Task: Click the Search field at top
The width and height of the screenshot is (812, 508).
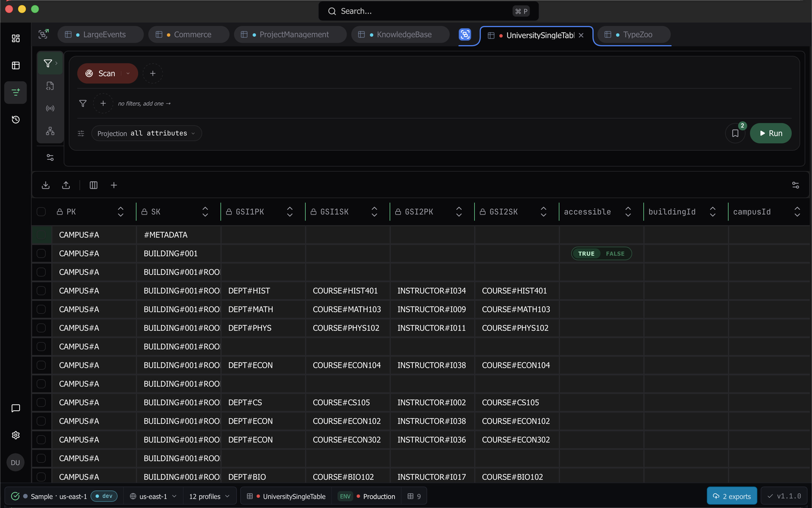Action: (429, 11)
